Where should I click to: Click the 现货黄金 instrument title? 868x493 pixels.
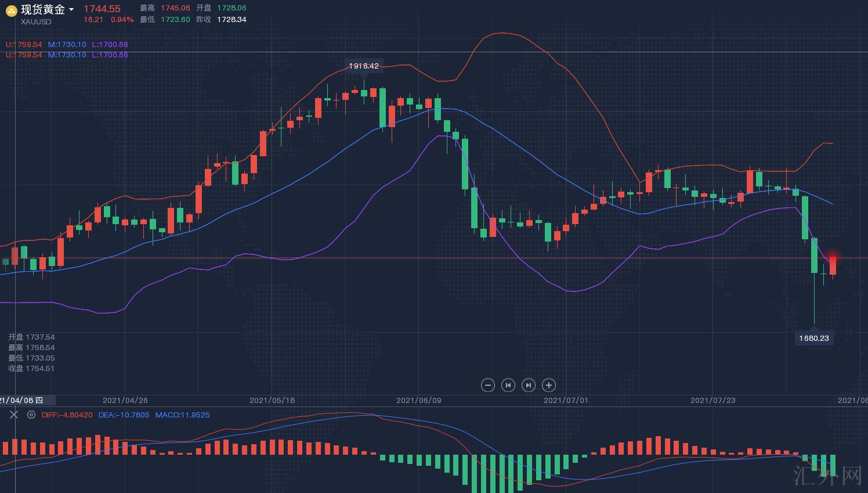coord(42,9)
